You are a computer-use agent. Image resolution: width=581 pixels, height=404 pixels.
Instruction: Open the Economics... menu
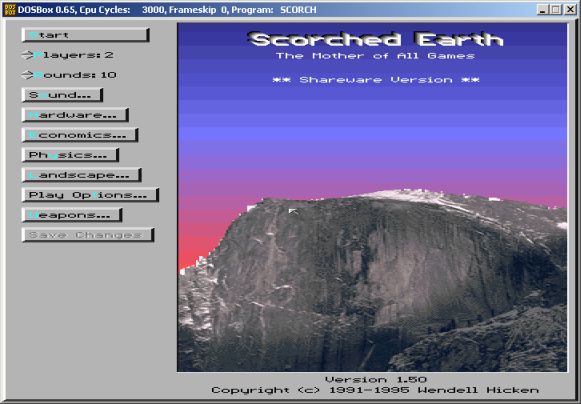coord(80,135)
